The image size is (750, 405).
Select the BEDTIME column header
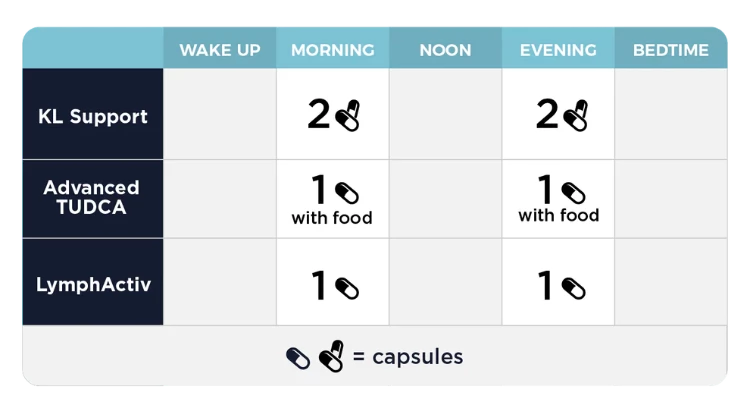(x=670, y=50)
